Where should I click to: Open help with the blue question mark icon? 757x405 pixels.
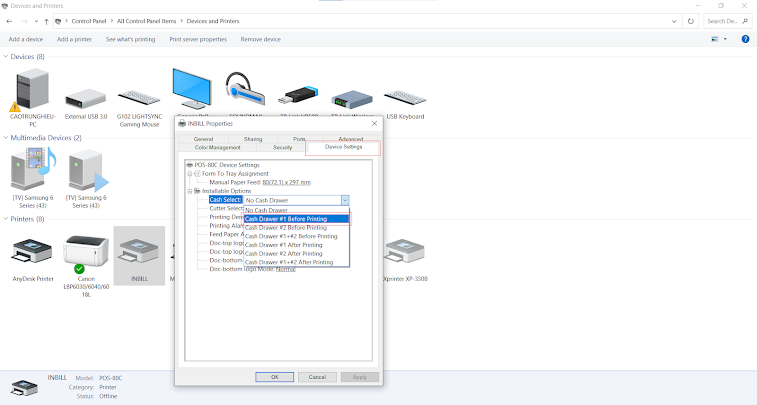pyautogui.click(x=745, y=39)
